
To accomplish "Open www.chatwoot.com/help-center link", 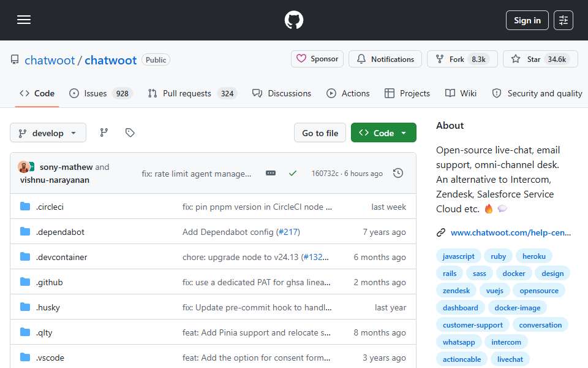I will [510, 233].
